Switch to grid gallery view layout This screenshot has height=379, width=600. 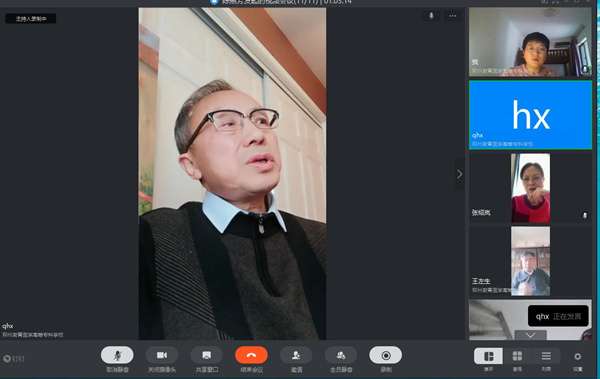pos(517,356)
